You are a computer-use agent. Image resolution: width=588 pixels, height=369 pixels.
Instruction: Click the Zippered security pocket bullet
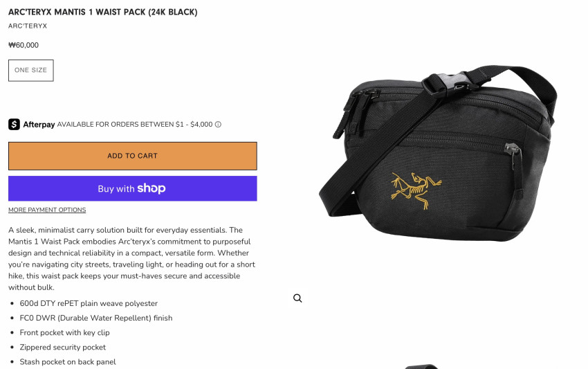63,348
